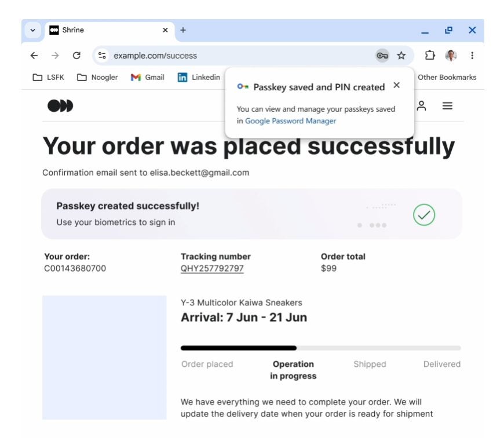Viewport: 504px width, 438px height.
Task: Go back to previous page
Action: [x=34, y=56]
